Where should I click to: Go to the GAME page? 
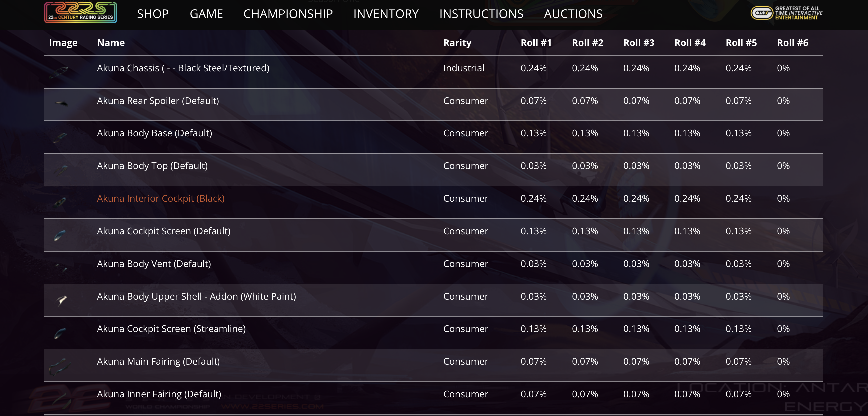(206, 14)
